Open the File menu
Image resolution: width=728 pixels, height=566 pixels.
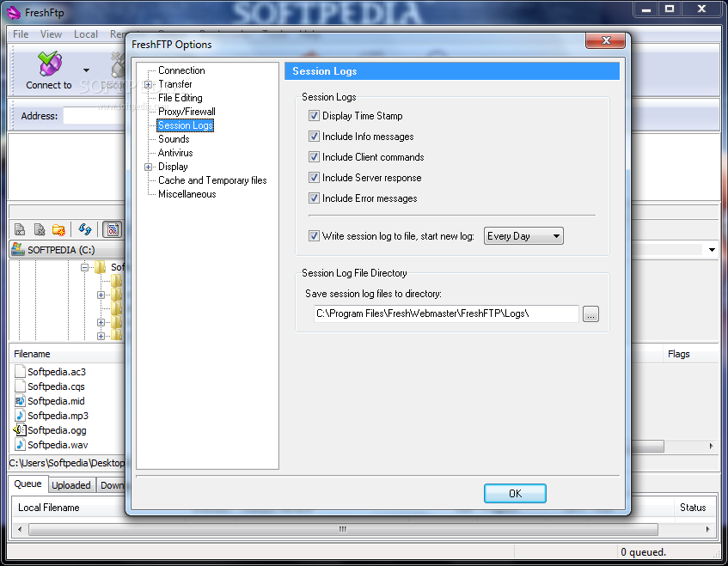coord(21,34)
